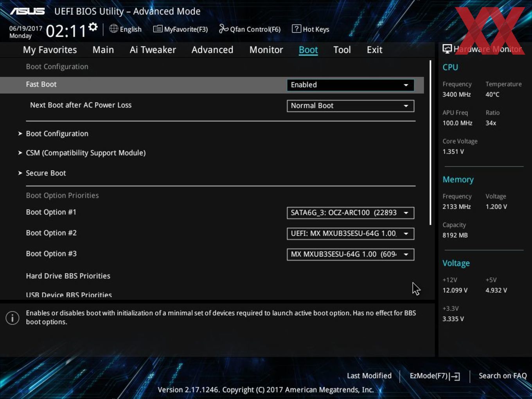This screenshot has width=532, height=399.
Task: Click the 06/19/2017 date
Action: pyautogui.click(x=26, y=29)
